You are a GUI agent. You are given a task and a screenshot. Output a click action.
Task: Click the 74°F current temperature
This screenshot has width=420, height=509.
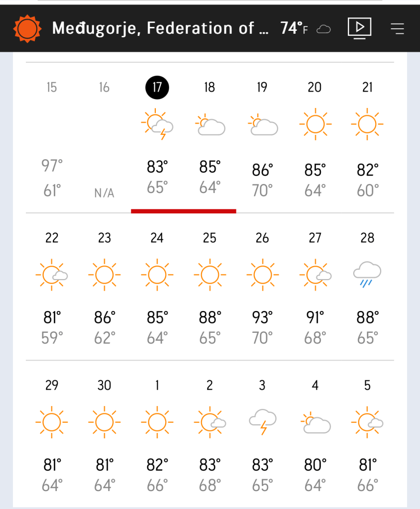tap(294, 28)
